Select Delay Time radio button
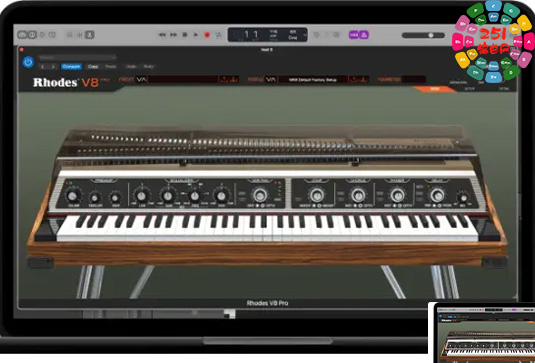Screen dimensions: 535x363 point(435,206)
